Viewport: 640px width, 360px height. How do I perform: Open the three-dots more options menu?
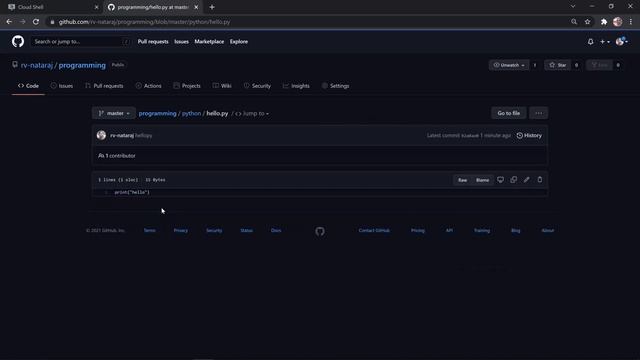coord(538,113)
